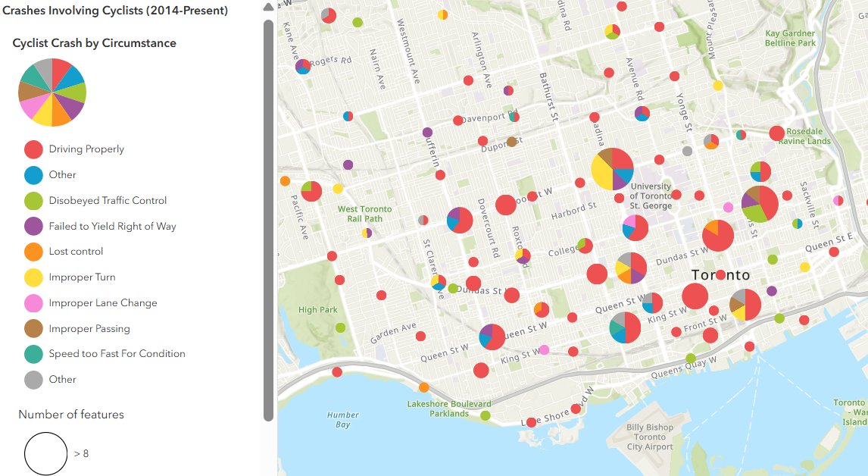Click the Toronto city name label
The height and width of the screenshot is (476, 868).
click(721, 275)
